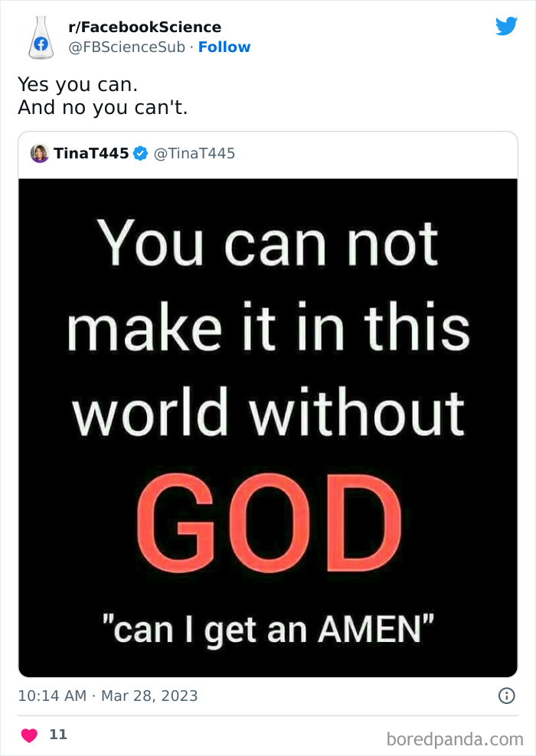Click the Twitter bird logo
536x756 pixels.
(506, 27)
